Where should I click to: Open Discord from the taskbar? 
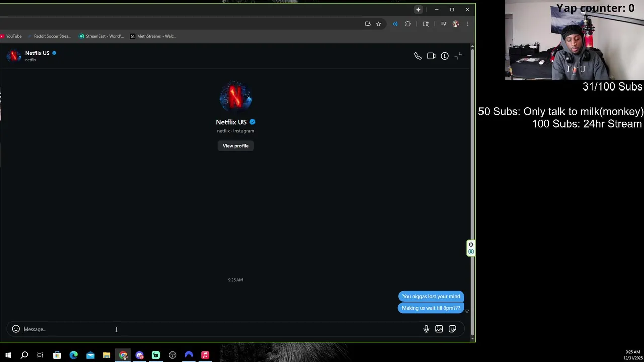(x=139, y=355)
